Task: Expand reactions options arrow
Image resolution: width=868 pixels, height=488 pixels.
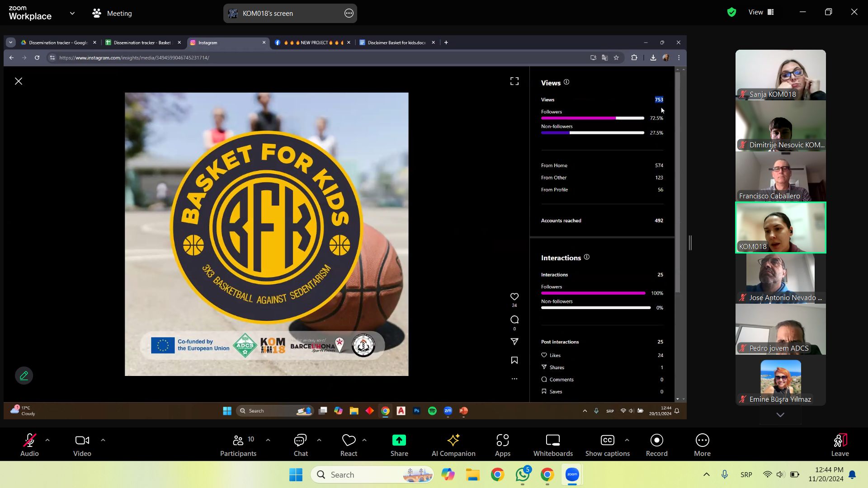Action: coord(364,440)
